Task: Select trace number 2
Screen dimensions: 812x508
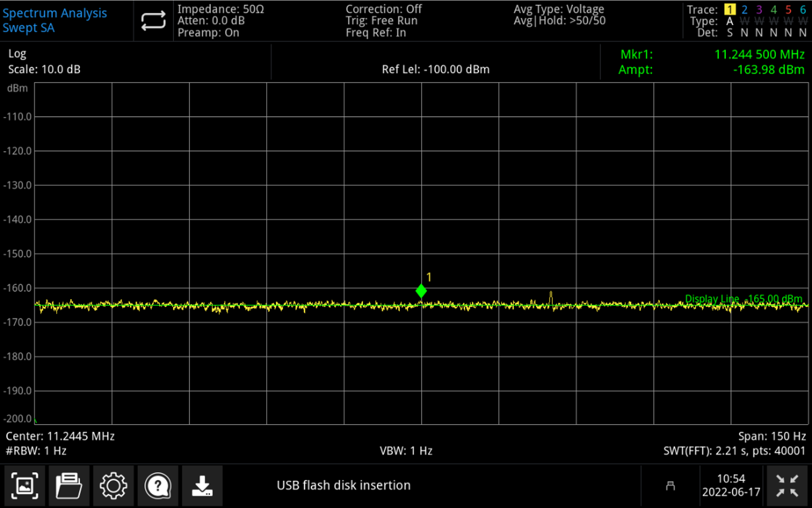Action: [745, 9]
